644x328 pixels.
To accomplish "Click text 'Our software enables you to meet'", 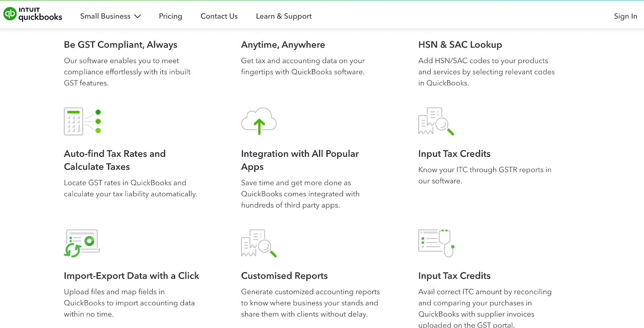I will 122,61.
